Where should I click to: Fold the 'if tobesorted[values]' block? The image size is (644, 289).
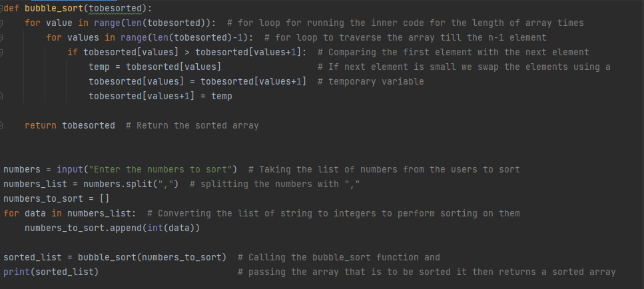coord(1,53)
